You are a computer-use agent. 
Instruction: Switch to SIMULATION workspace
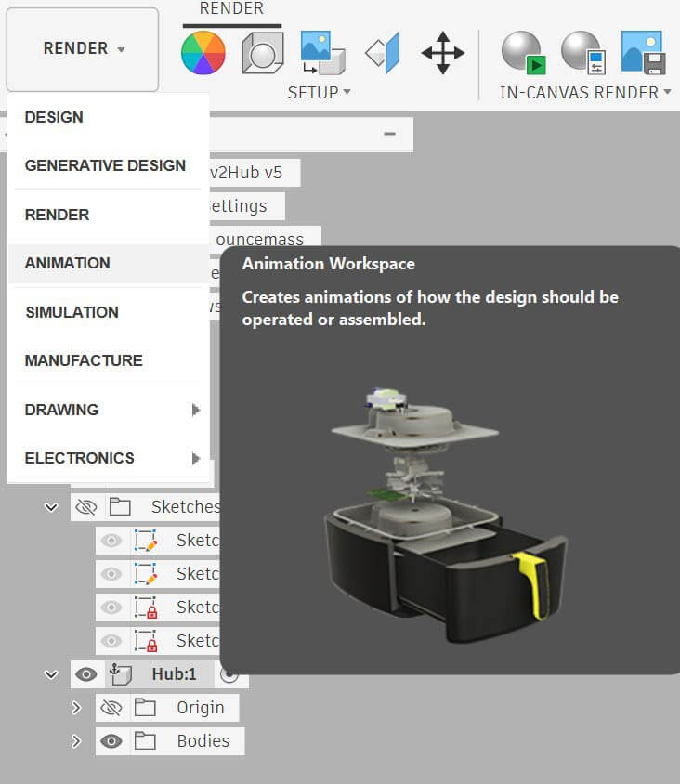[109, 312]
